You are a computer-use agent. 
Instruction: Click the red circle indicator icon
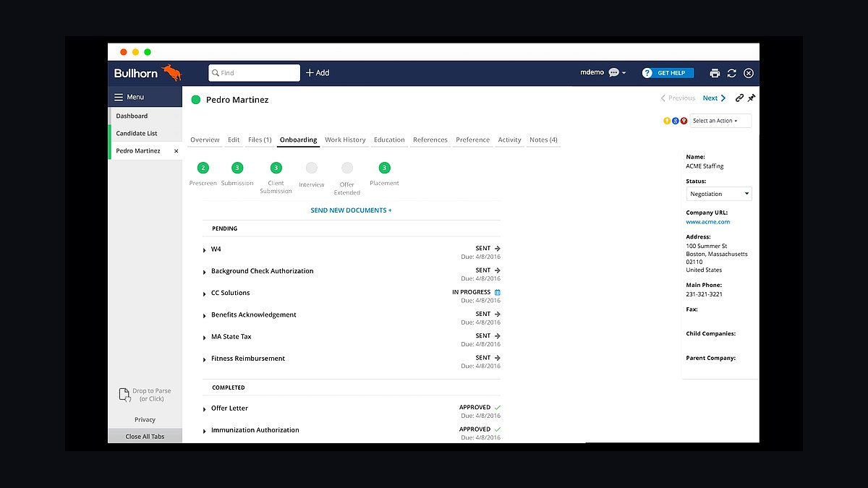click(x=684, y=121)
